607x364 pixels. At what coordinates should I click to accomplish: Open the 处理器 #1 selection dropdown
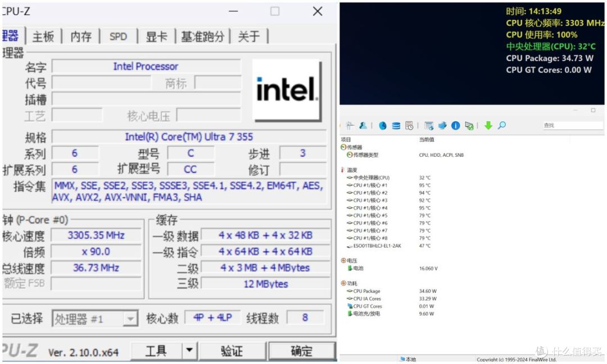pyautogui.click(x=95, y=319)
